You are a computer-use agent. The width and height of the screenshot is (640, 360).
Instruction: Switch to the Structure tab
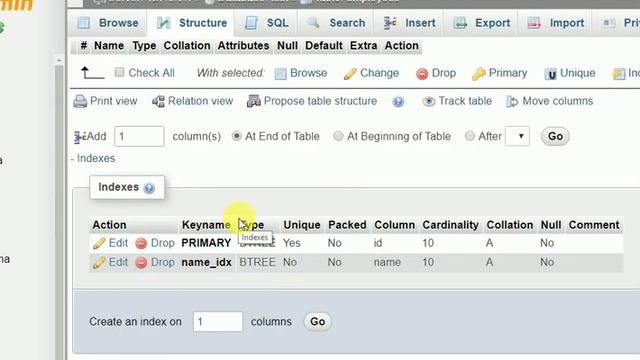point(191,23)
